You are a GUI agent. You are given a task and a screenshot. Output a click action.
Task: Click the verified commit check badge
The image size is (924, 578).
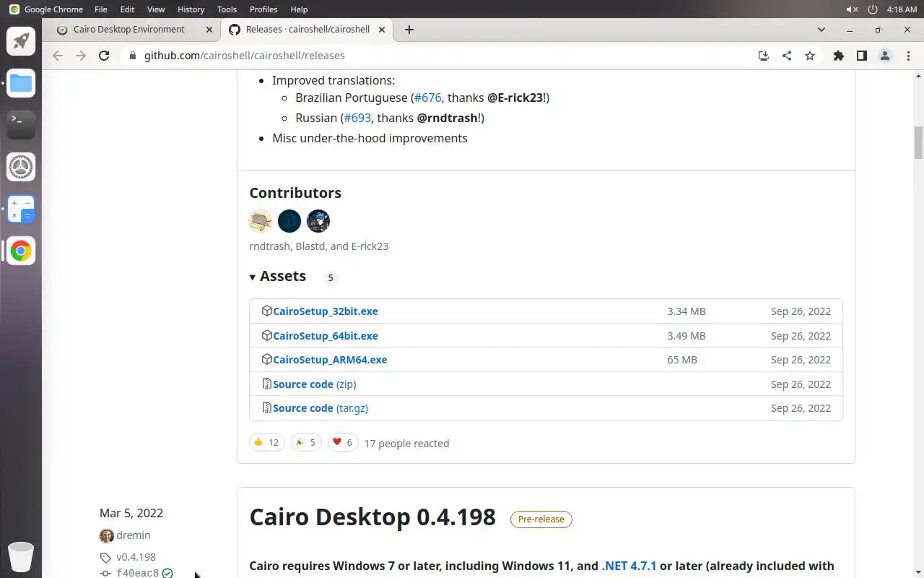[x=167, y=573]
